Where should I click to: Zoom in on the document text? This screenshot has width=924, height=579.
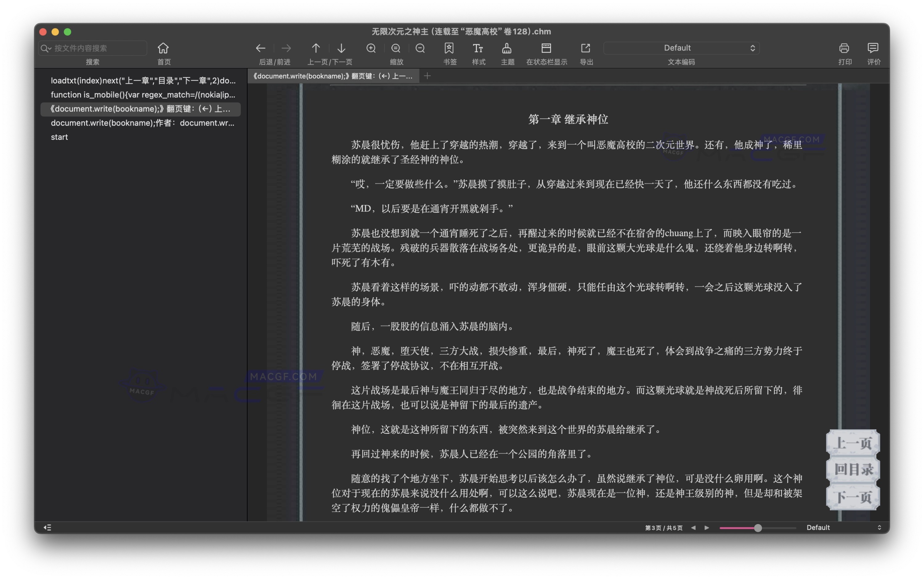click(370, 48)
